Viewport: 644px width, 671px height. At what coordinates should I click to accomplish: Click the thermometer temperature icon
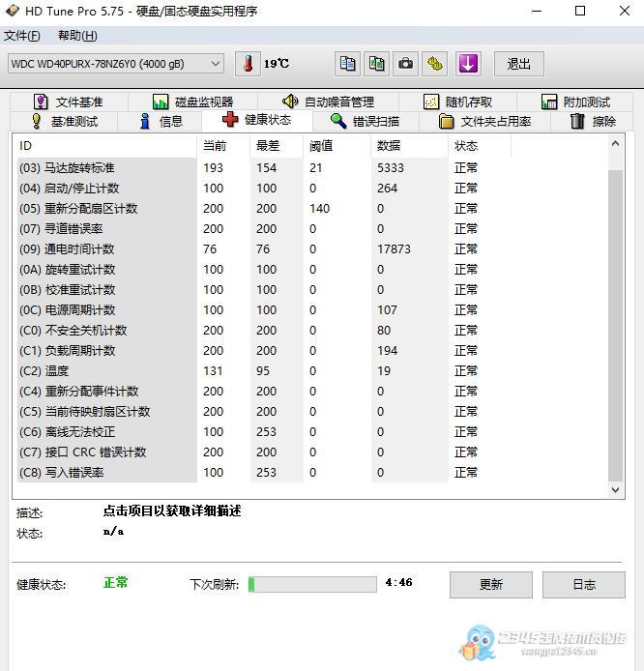[248, 64]
